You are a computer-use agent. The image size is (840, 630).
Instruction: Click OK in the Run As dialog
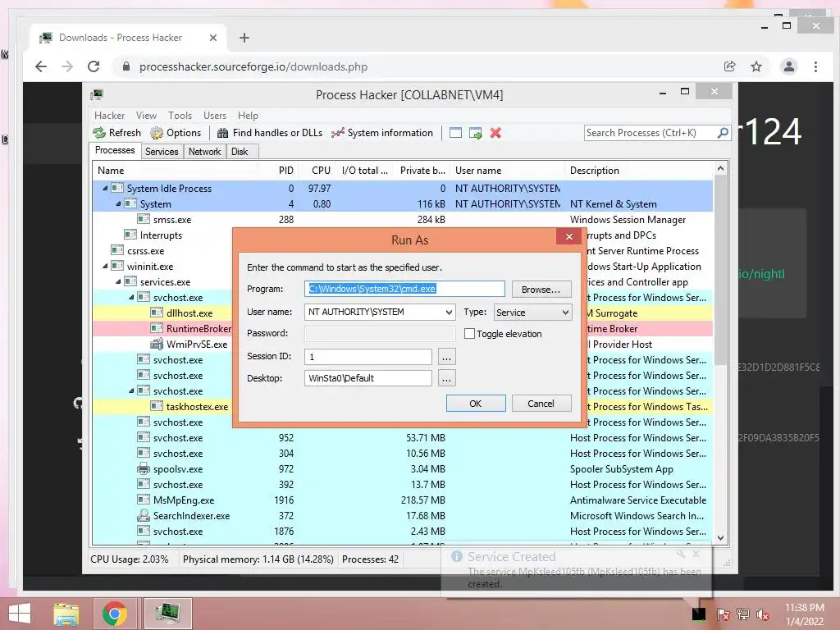click(476, 404)
